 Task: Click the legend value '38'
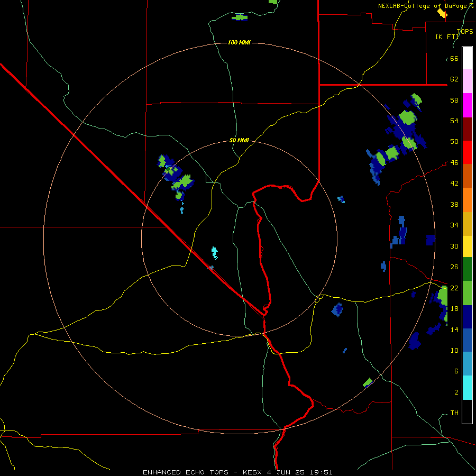[454, 204]
